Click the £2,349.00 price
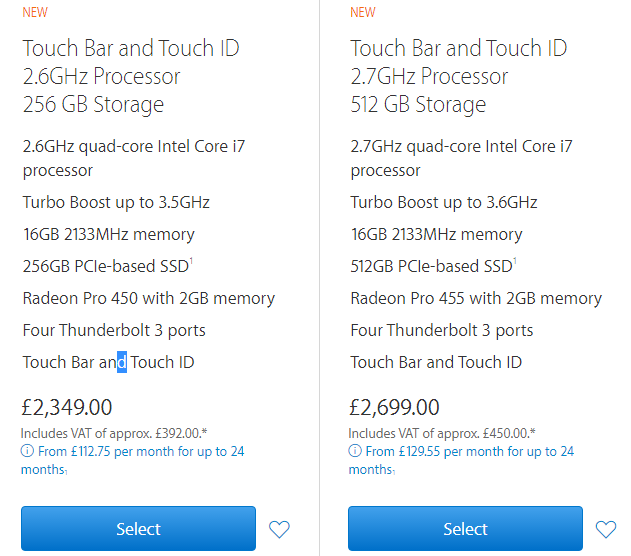 pyautogui.click(x=67, y=407)
